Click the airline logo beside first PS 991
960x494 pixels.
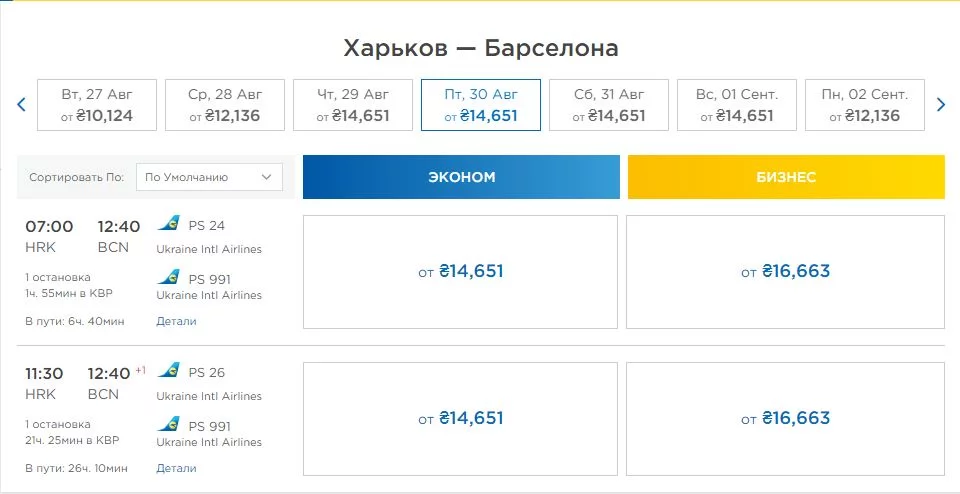[169, 277]
